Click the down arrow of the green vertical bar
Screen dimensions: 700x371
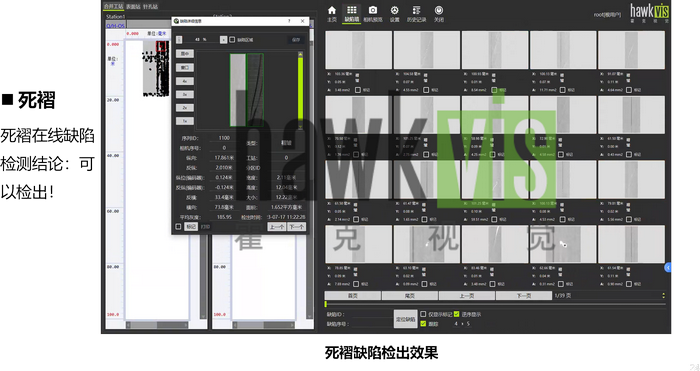300,127
